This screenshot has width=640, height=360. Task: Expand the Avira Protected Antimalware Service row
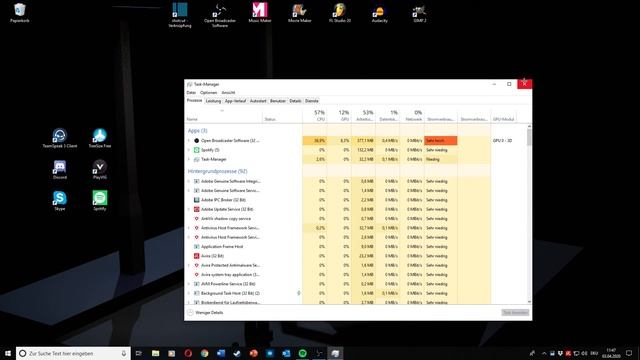click(x=189, y=265)
